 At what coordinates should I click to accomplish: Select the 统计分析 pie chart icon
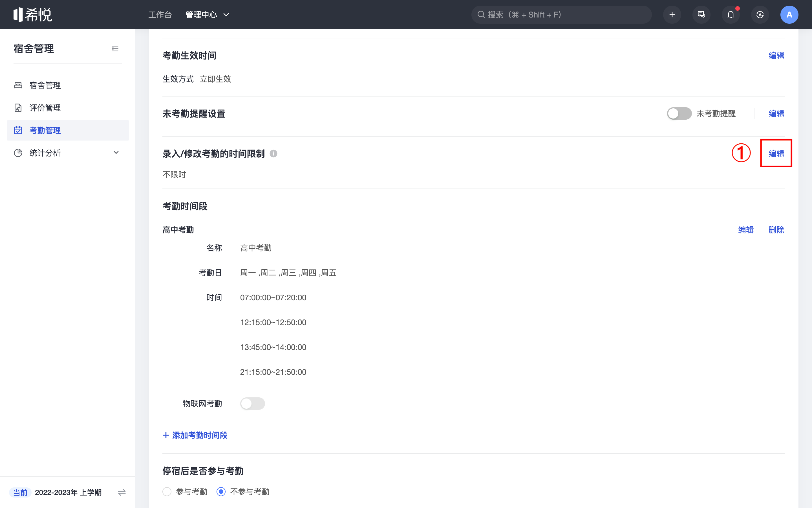(18, 153)
